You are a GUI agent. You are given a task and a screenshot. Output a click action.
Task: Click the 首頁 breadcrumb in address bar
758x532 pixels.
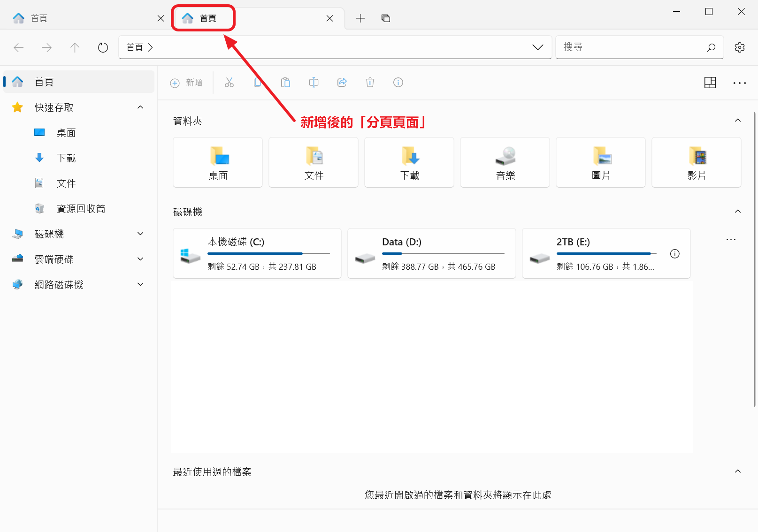(135, 47)
